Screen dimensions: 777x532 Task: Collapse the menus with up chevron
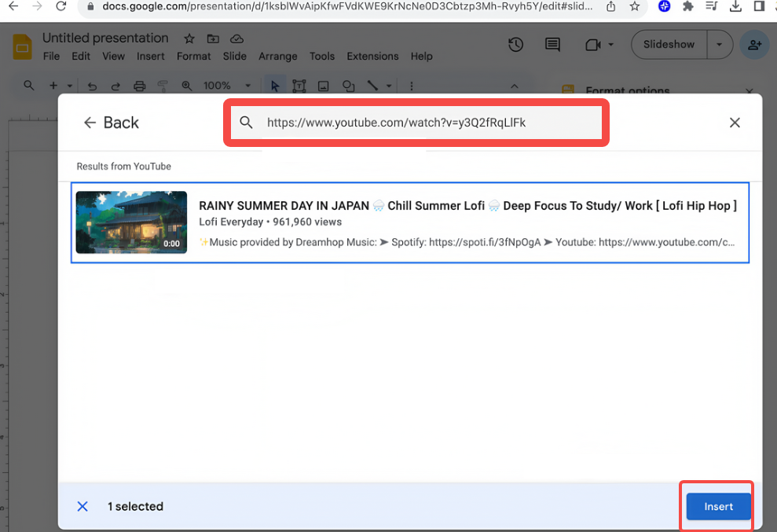tap(515, 86)
